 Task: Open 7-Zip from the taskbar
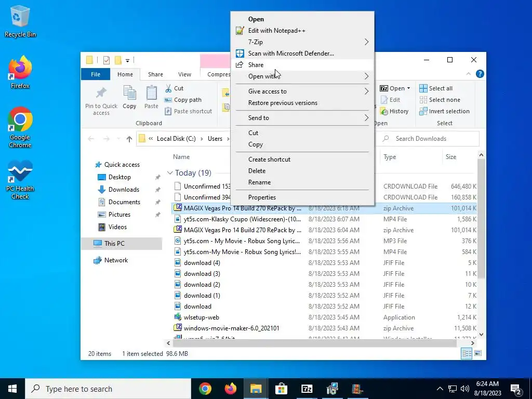pyautogui.click(x=307, y=389)
